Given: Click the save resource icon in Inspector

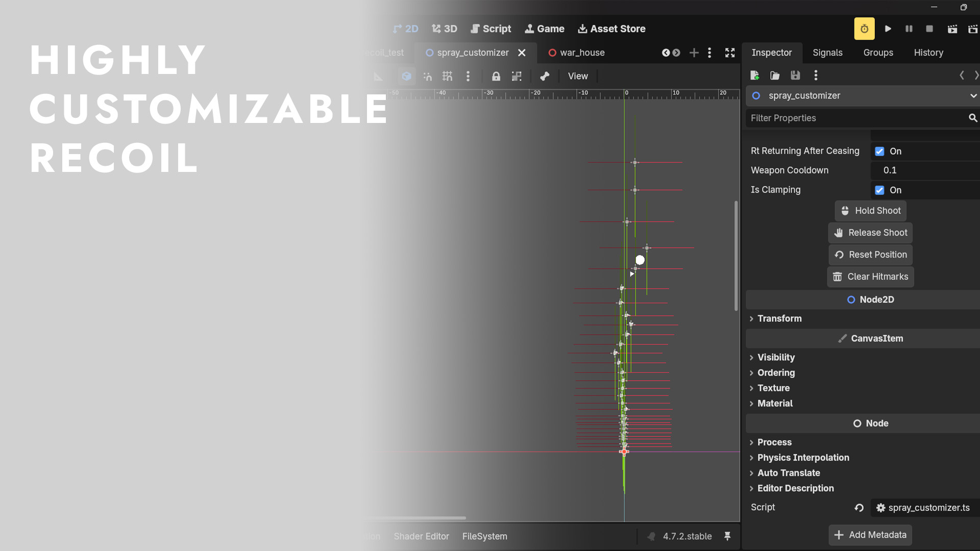Looking at the screenshot, I should [795, 76].
